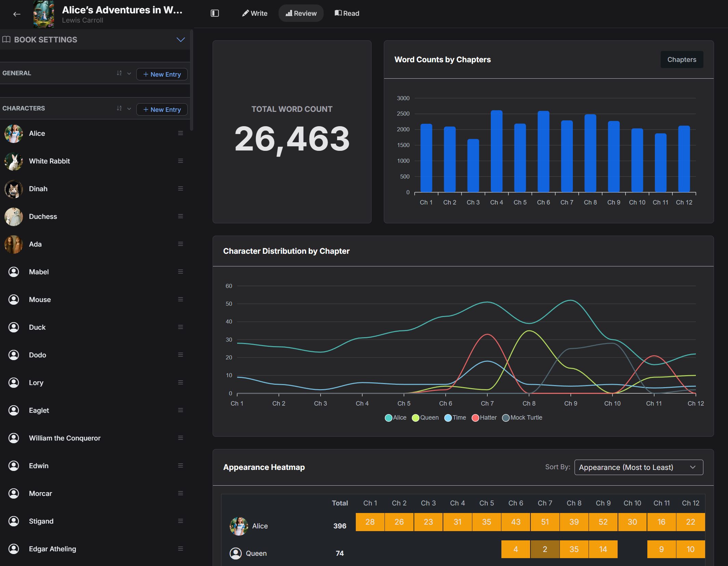Screen dimensions: 728x566
Task: Click William the Conqueror's handle icon
Action: pyautogui.click(x=180, y=438)
